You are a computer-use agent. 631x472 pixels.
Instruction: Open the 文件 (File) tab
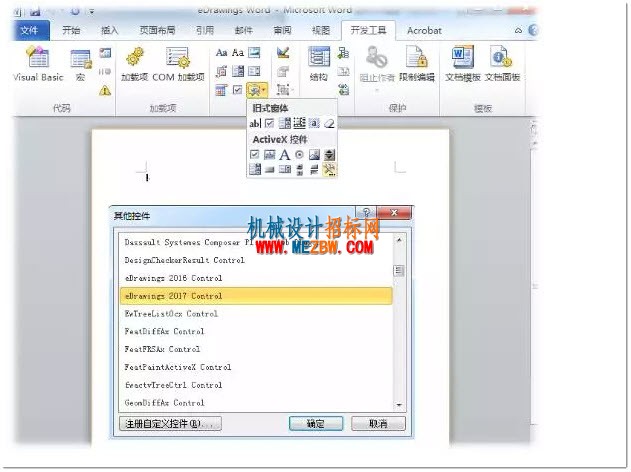[30, 31]
